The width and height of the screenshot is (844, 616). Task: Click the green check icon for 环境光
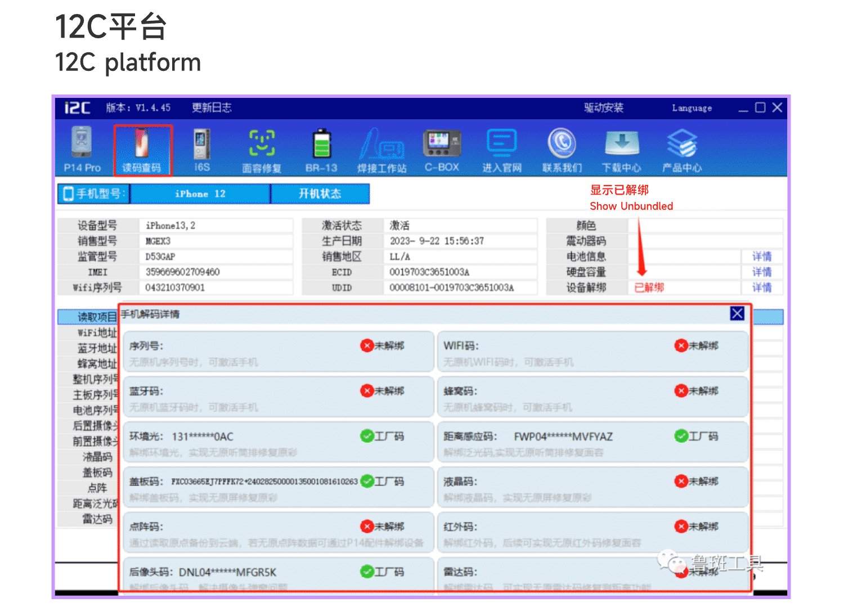point(367,436)
